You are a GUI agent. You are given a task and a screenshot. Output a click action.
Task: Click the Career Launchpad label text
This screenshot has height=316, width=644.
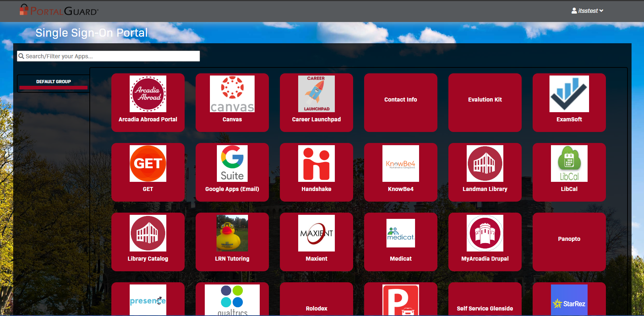tap(317, 120)
